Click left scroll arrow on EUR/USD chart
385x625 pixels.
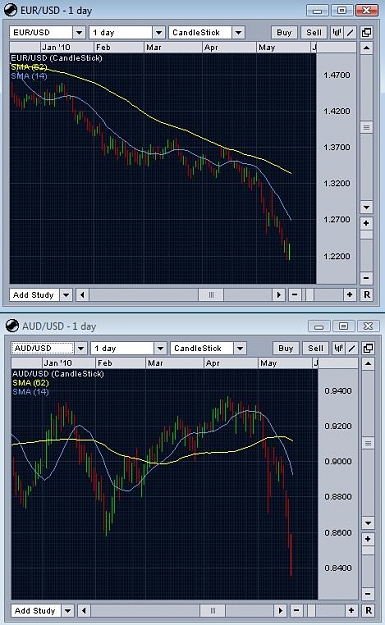(82, 295)
